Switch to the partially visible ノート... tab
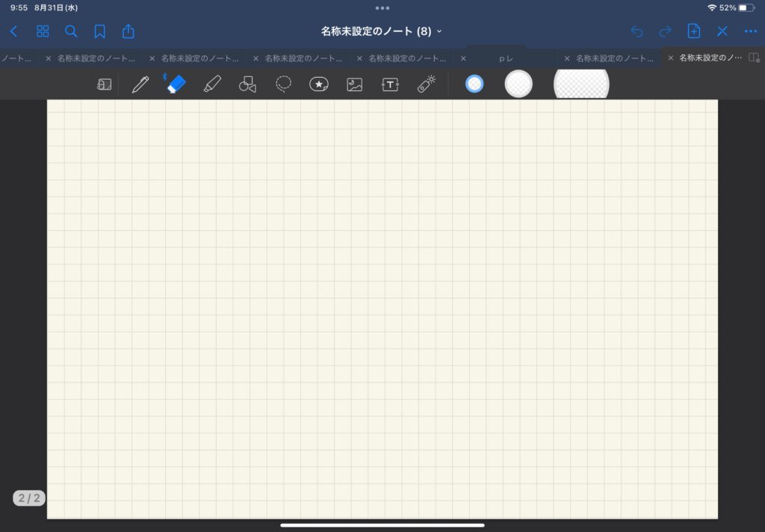 coord(16,58)
